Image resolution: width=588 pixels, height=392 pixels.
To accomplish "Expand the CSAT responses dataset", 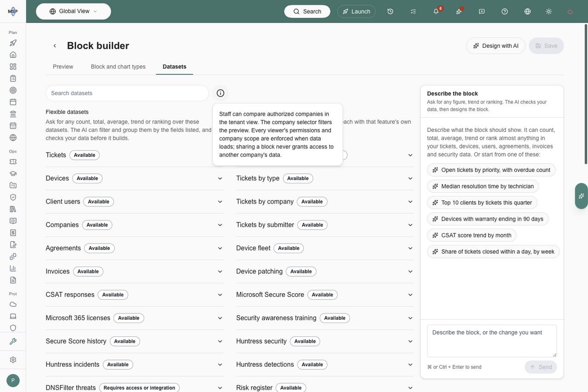I will [135, 295].
